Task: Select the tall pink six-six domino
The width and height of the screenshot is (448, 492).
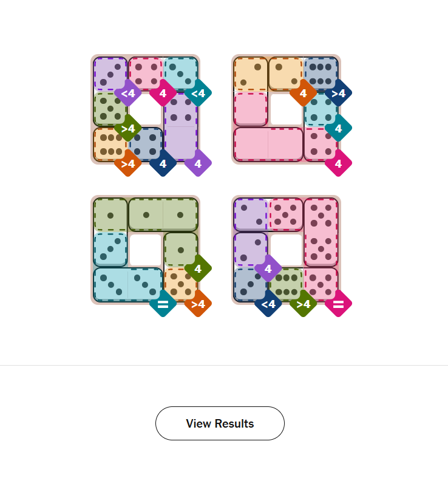Action: 321,231
